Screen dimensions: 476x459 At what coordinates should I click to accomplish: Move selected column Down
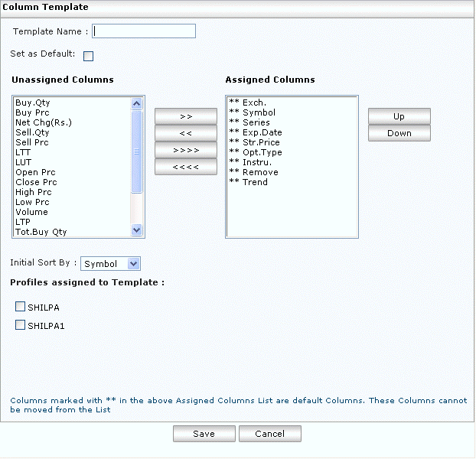399,133
